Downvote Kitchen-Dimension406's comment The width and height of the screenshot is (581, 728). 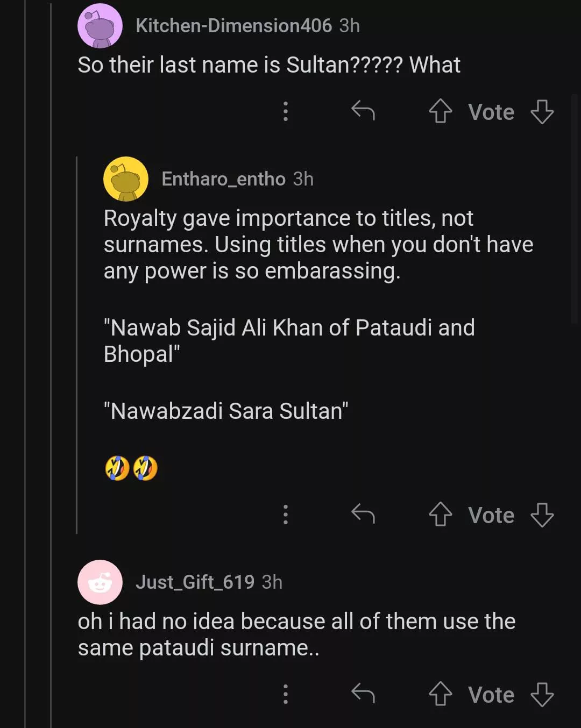[542, 111]
